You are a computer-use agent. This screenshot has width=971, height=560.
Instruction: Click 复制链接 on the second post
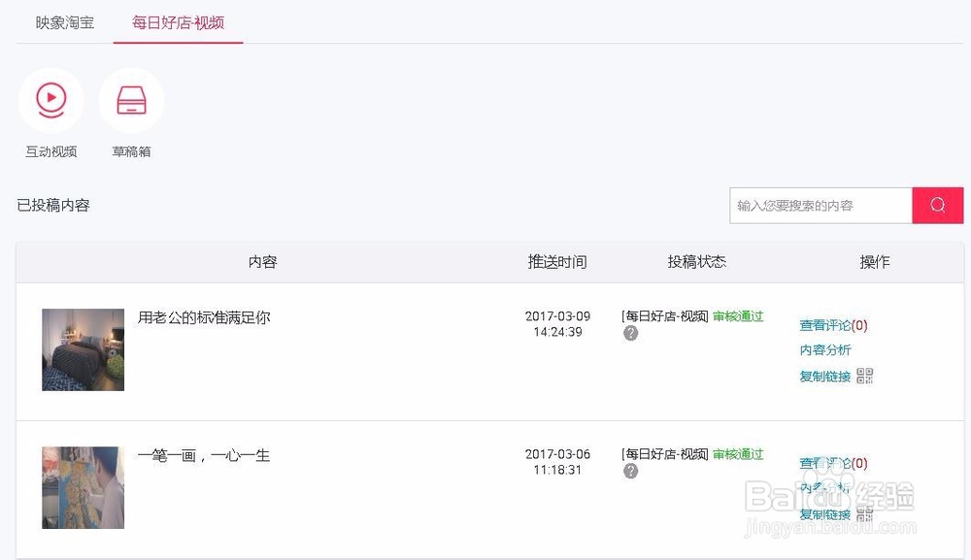point(824,512)
